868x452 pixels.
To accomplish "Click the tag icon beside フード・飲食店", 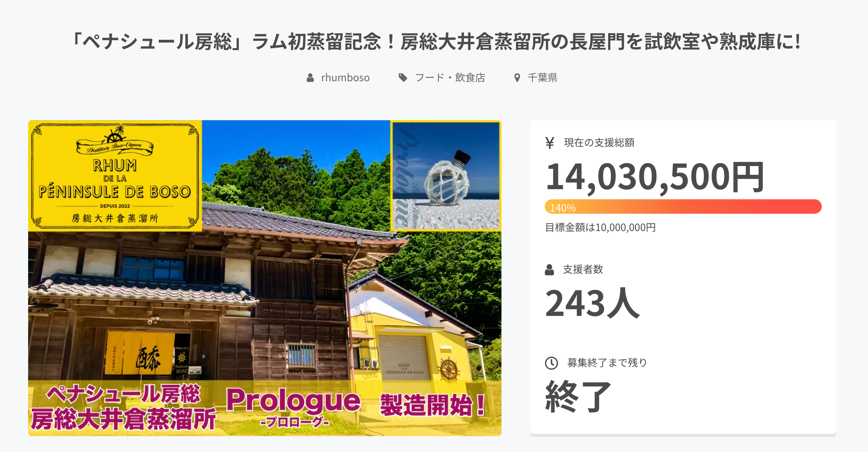I will 403,78.
